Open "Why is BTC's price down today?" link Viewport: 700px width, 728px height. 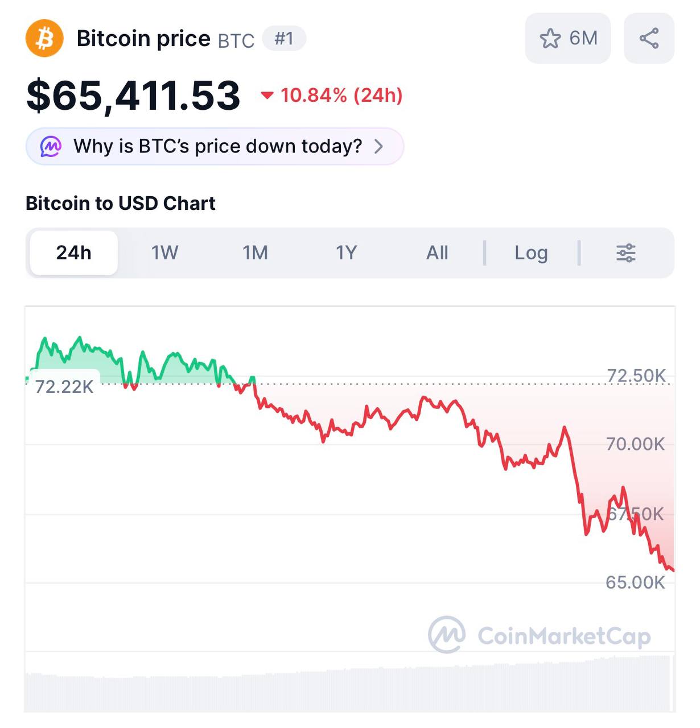(217, 147)
